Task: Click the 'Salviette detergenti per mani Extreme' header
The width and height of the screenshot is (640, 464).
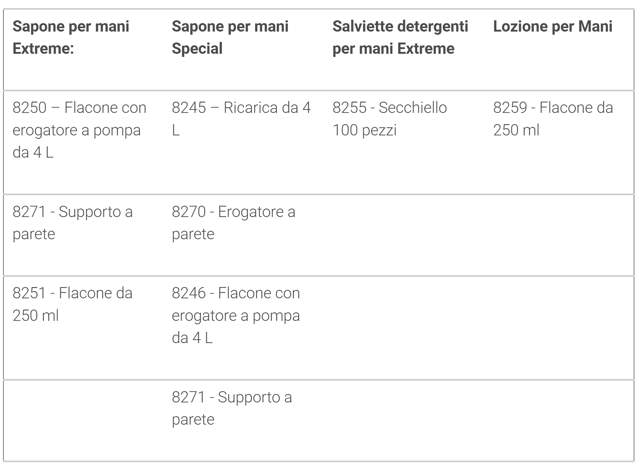Action: pyautogui.click(x=393, y=38)
